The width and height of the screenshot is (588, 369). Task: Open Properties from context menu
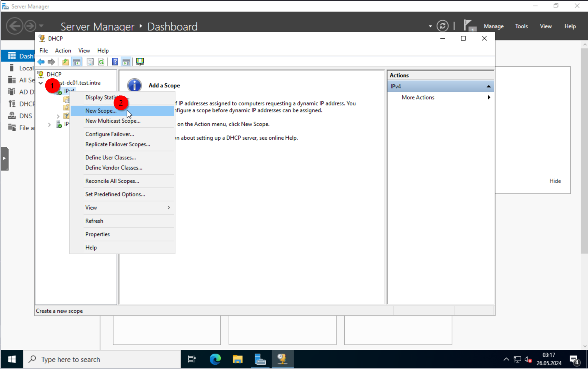coord(122,234)
